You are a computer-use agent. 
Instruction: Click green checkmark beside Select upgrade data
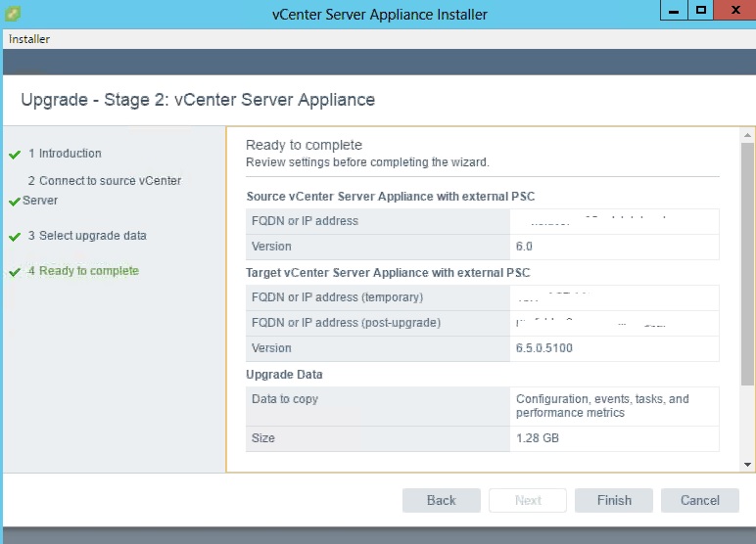pos(15,237)
